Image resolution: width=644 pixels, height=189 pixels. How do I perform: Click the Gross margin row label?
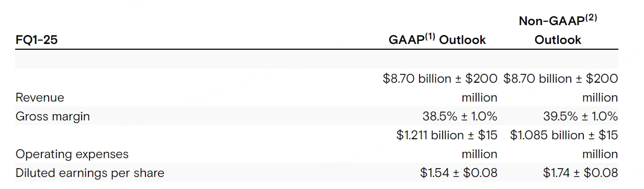(x=53, y=116)
